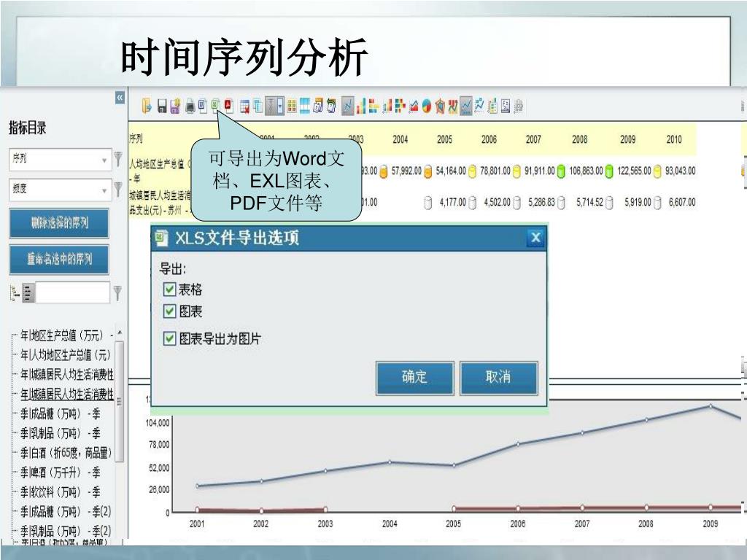The image size is (747, 560).
Task: Select the area chart icon
Action: [x=414, y=106]
